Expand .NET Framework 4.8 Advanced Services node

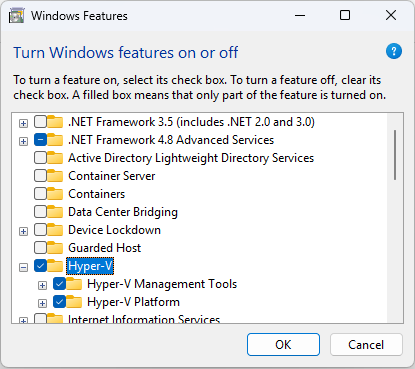tap(23, 142)
